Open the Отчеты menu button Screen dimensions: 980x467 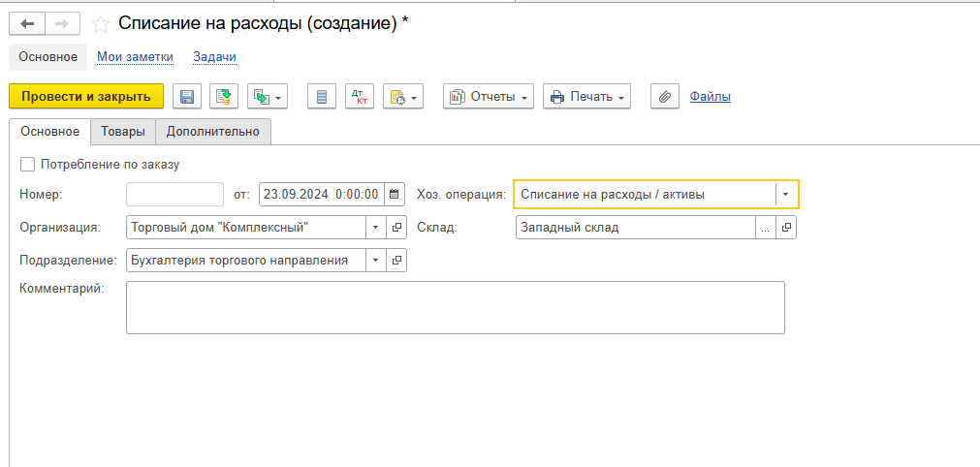pyautogui.click(x=489, y=96)
